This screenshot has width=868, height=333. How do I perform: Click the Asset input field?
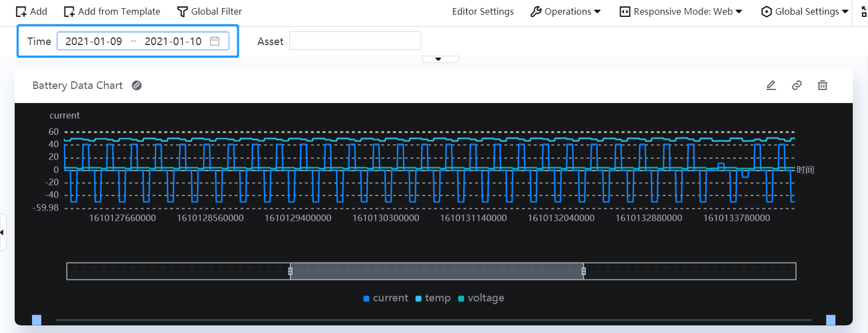point(355,41)
